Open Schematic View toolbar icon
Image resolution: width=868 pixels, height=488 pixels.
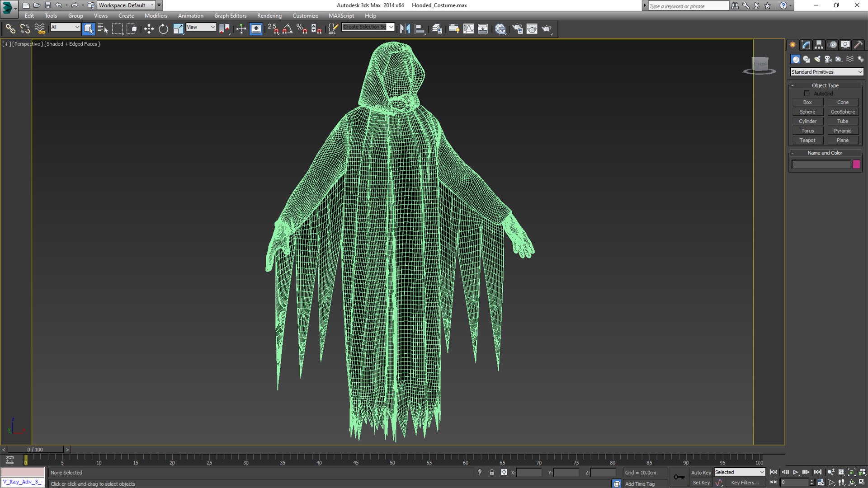(x=483, y=29)
